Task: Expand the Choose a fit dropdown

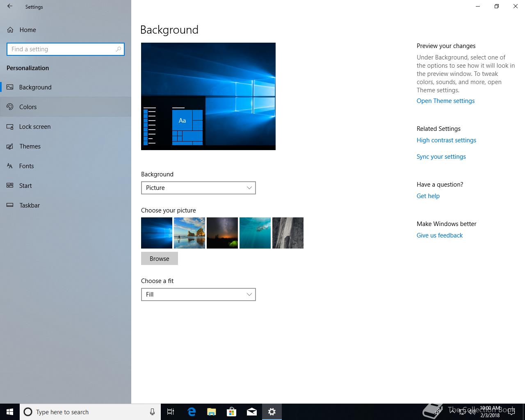Action: [198, 294]
